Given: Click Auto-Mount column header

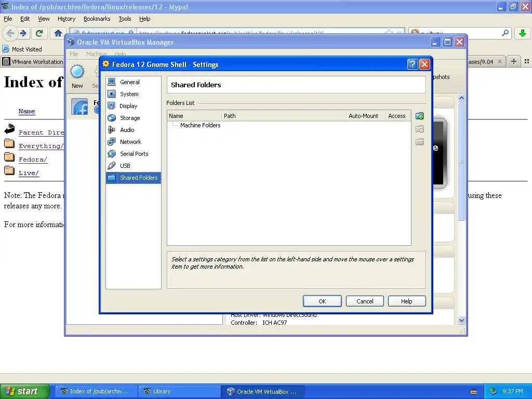Looking at the screenshot, I should point(366,116).
